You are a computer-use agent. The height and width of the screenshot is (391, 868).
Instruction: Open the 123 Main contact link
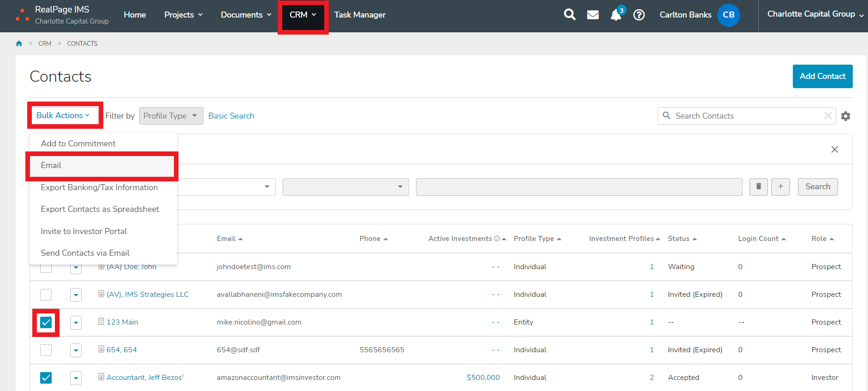122,322
